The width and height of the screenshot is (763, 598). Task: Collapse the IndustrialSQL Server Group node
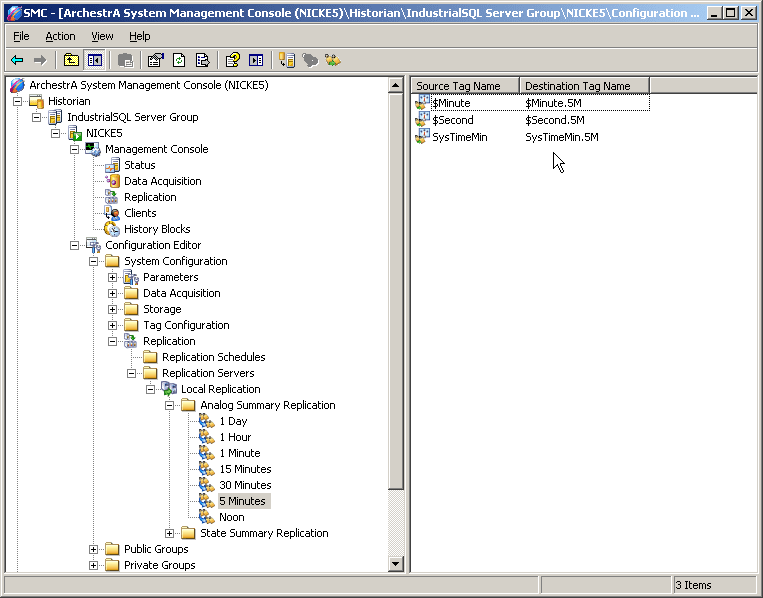point(36,117)
